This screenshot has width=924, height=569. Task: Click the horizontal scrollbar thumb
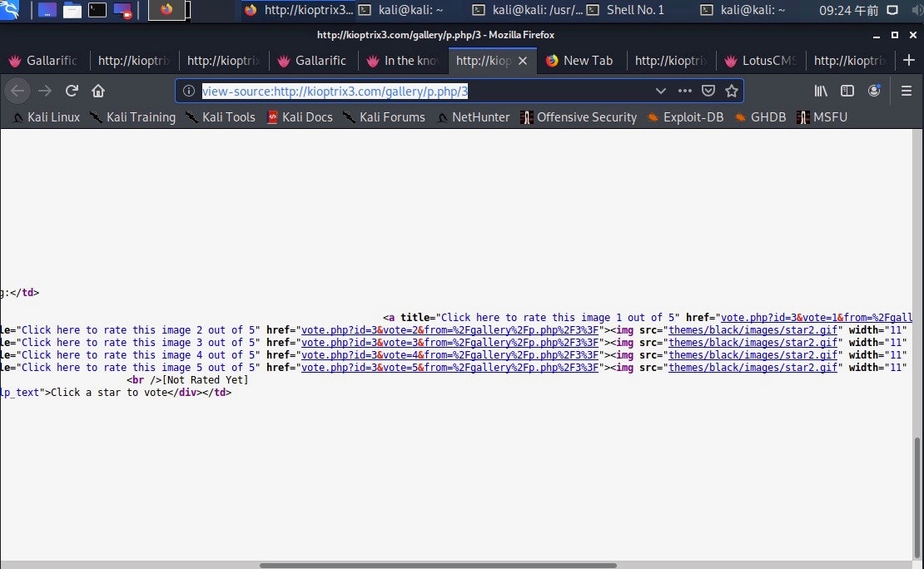[438, 566]
